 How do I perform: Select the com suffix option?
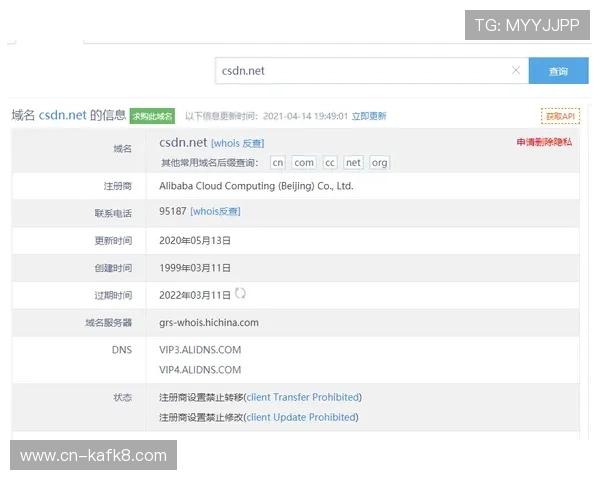coord(304,163)
